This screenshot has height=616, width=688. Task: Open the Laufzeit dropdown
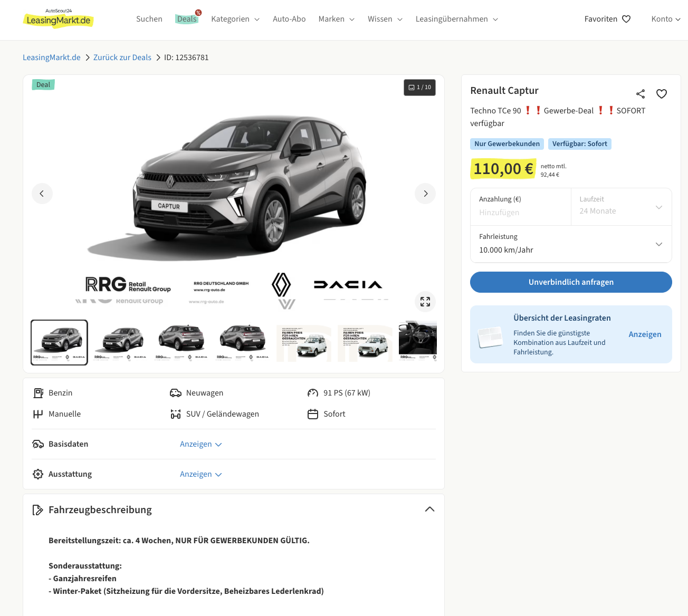[621, 207]
